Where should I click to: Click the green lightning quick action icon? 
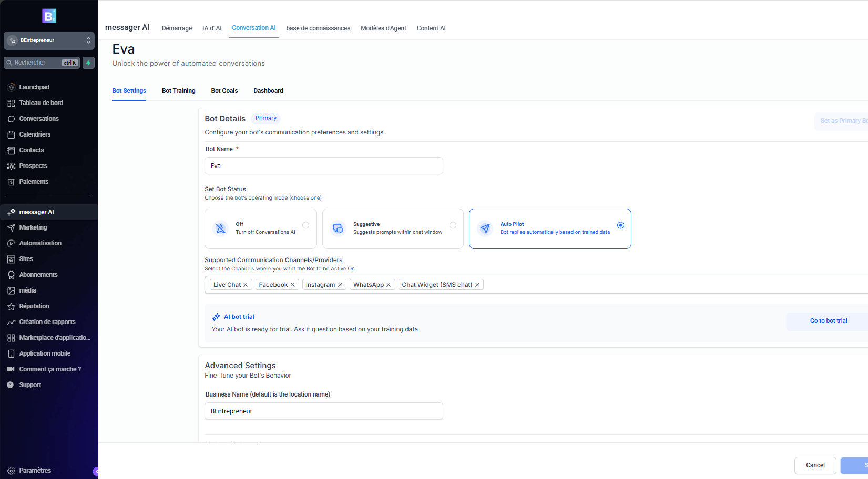tap(88, 63)
